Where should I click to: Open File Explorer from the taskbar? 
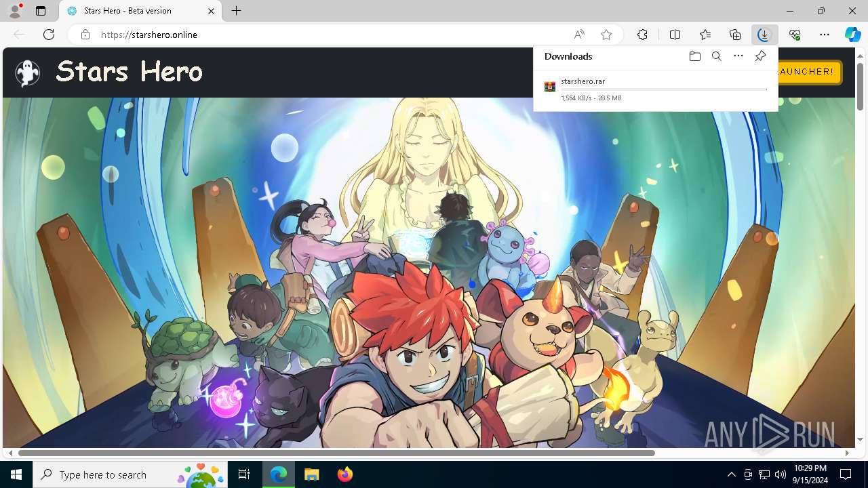point(311,474)
